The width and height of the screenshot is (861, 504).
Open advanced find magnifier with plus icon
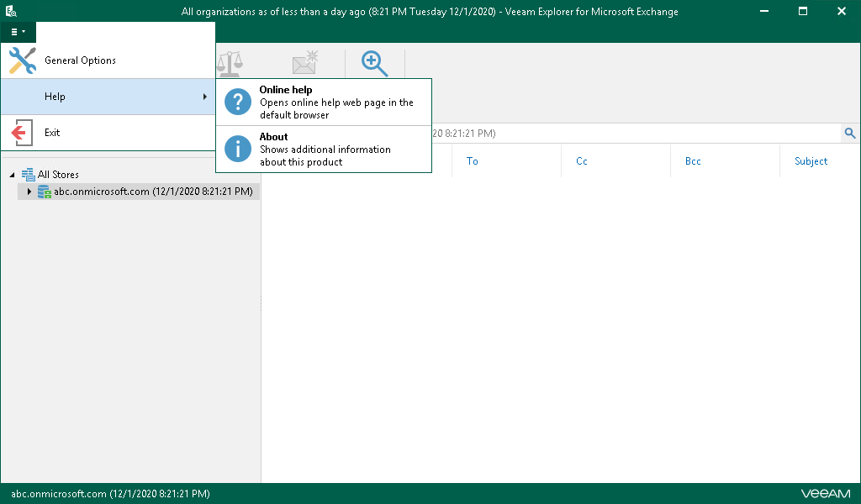pyautogui.click(x=374, y=64)
